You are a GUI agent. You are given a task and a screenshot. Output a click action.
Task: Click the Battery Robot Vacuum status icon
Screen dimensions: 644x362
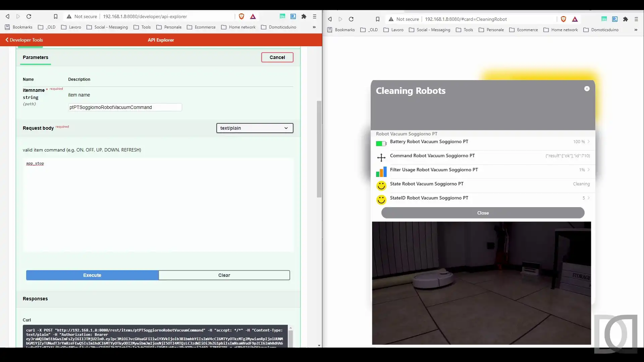(381, 142)
